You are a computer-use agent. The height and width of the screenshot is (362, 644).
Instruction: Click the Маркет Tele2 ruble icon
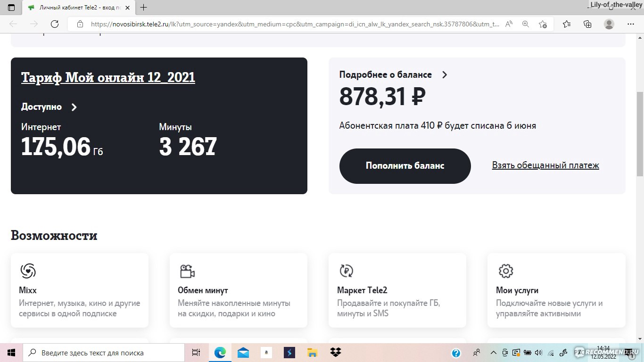[x=347, y=271]
